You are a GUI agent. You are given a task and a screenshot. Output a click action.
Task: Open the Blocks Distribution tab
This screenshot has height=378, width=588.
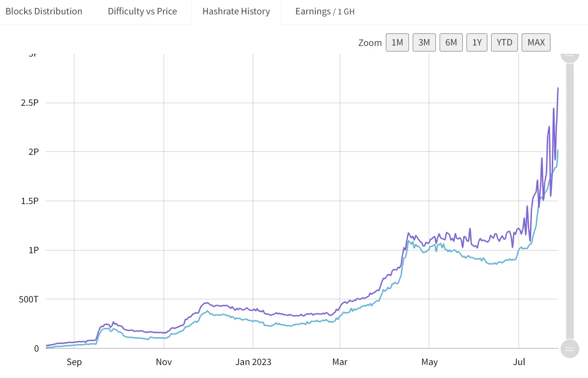pos(44,12)
